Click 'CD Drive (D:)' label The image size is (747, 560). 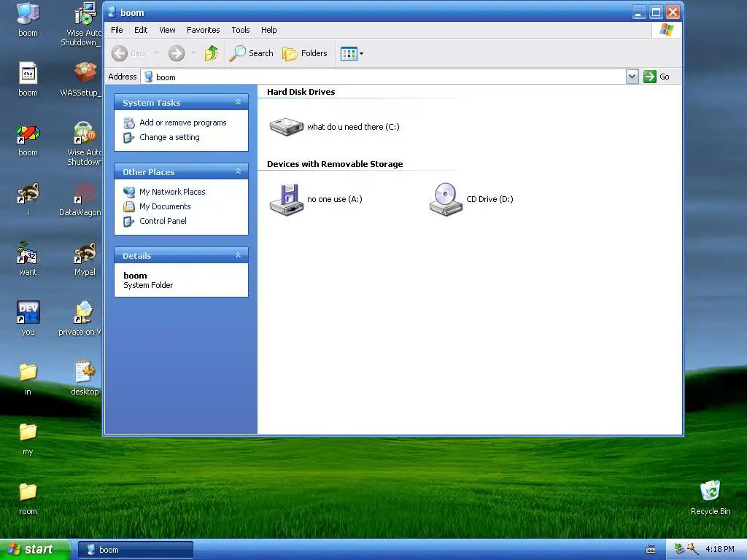click(489, 200)
